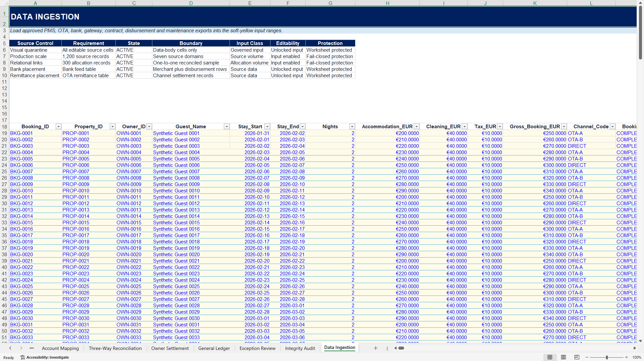Open the tab bar options dots

(x=387, y=348)
